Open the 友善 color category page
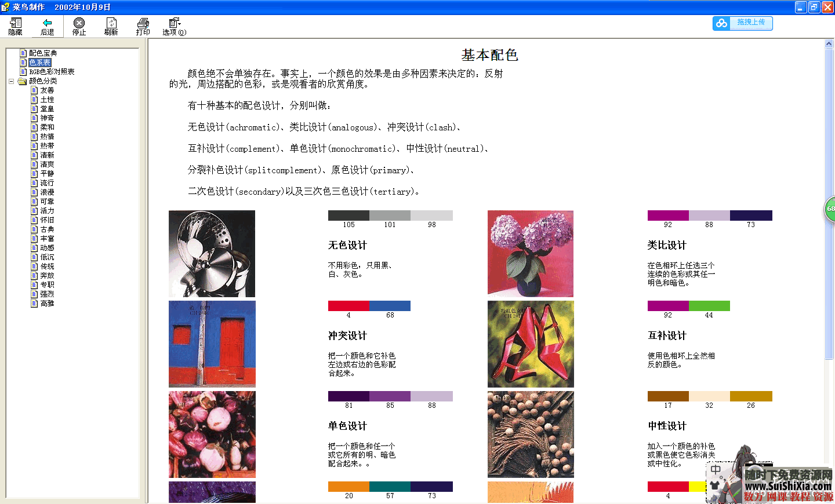Viewport: 835px width, 504px height. pos(47,90)
